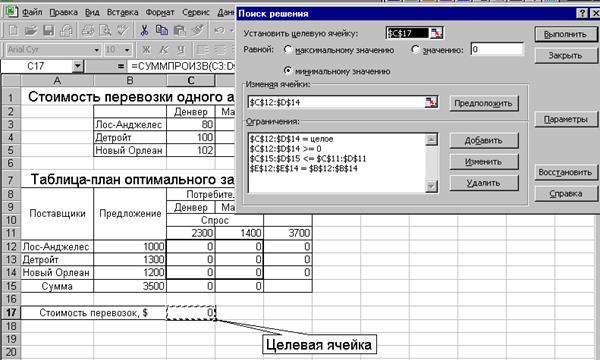The width and height of the screenshot is (600, 360).
Task: Open the Файл menu
Action: [32, 12]
